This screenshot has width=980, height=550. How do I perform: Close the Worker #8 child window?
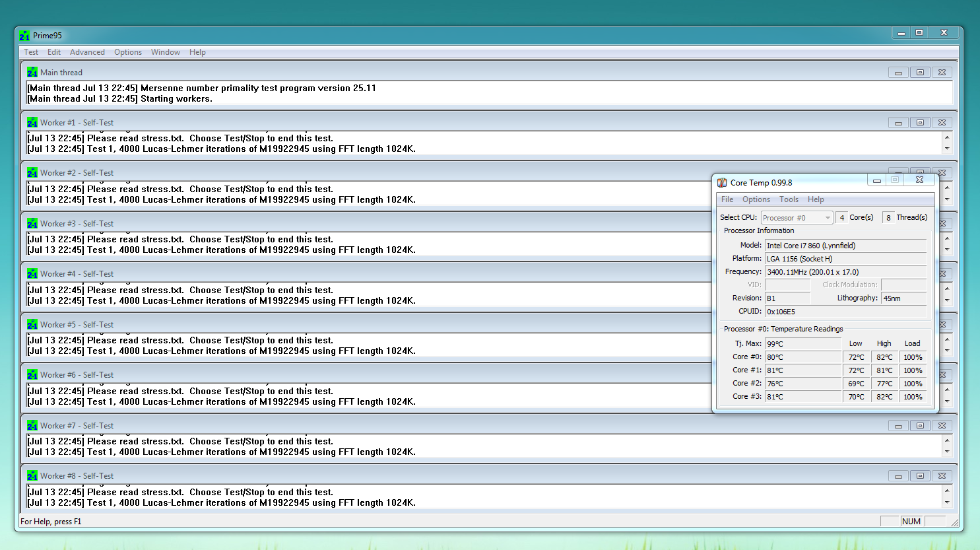(x=942, y=476)
